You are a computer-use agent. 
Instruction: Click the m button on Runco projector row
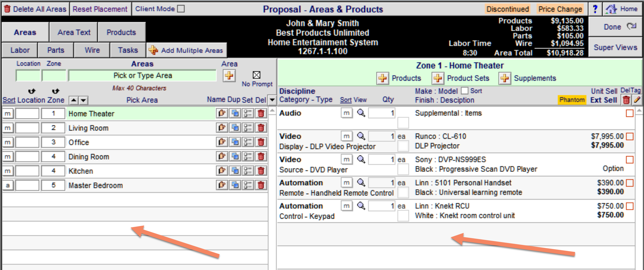pos(347,136)
